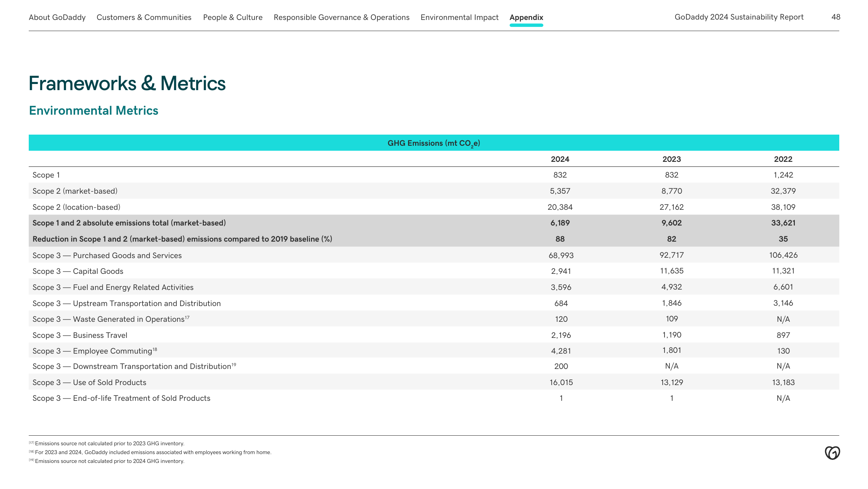Click the value 5,357 in 2024 column
868x489 pixels.
pos(560,191)
